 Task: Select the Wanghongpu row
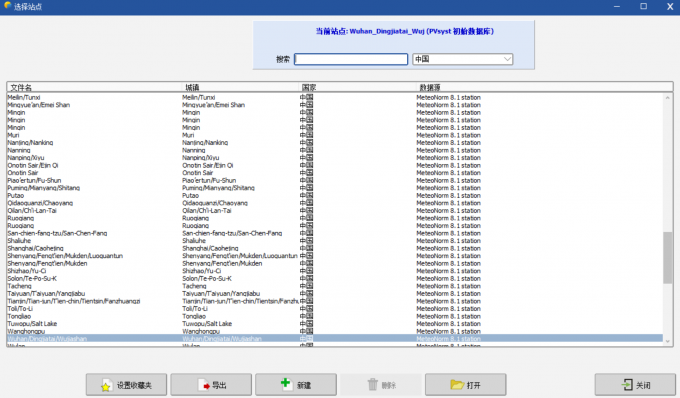click(335, 331)
